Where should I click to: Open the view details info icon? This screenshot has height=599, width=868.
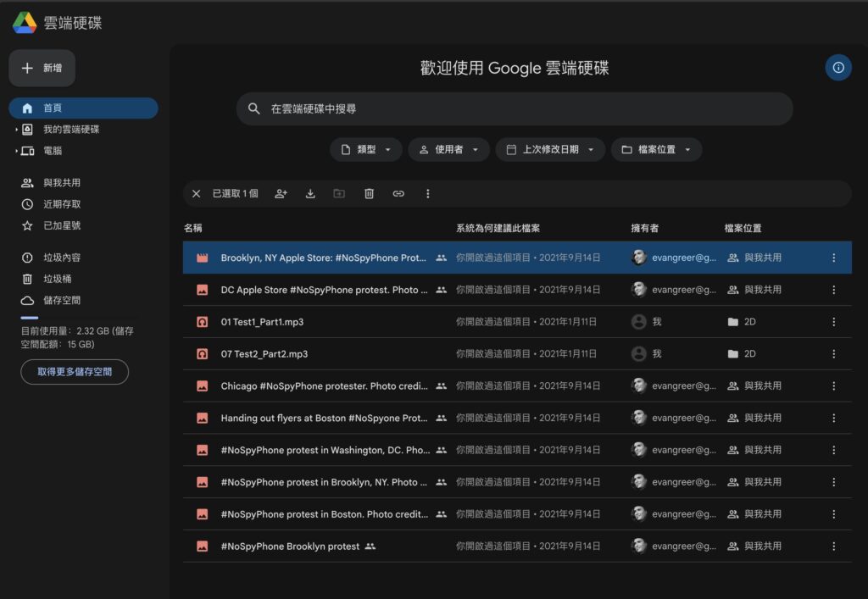click(x=838, y=68)
